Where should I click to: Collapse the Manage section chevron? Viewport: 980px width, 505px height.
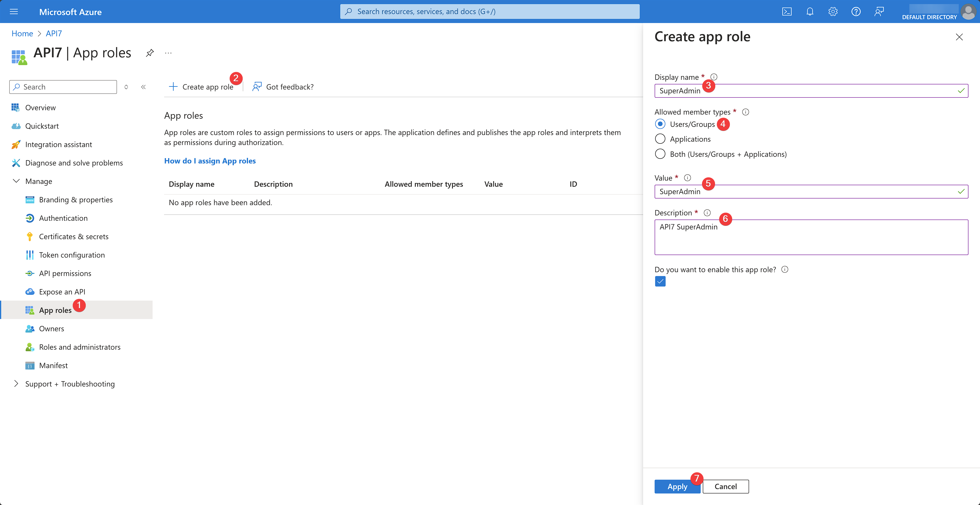pyautogui.click(x=16, y=181)
